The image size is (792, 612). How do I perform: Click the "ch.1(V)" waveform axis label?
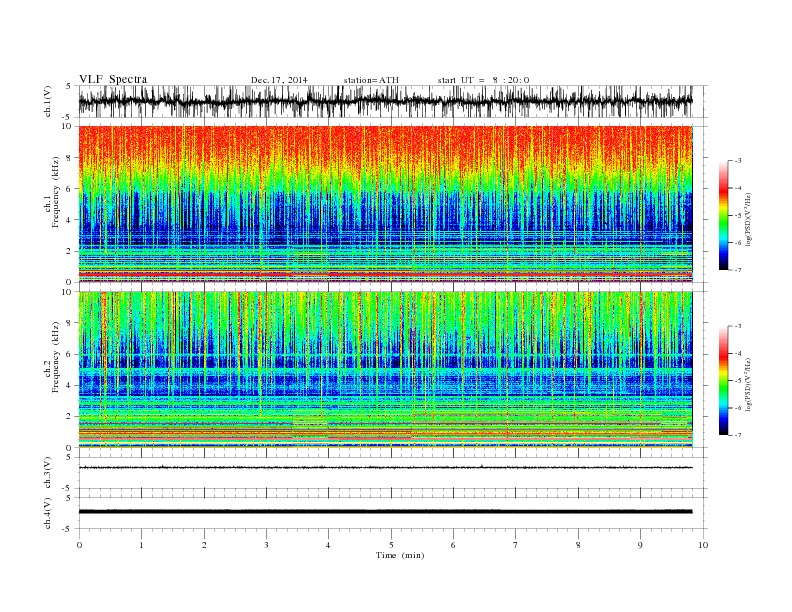point(48,101)
